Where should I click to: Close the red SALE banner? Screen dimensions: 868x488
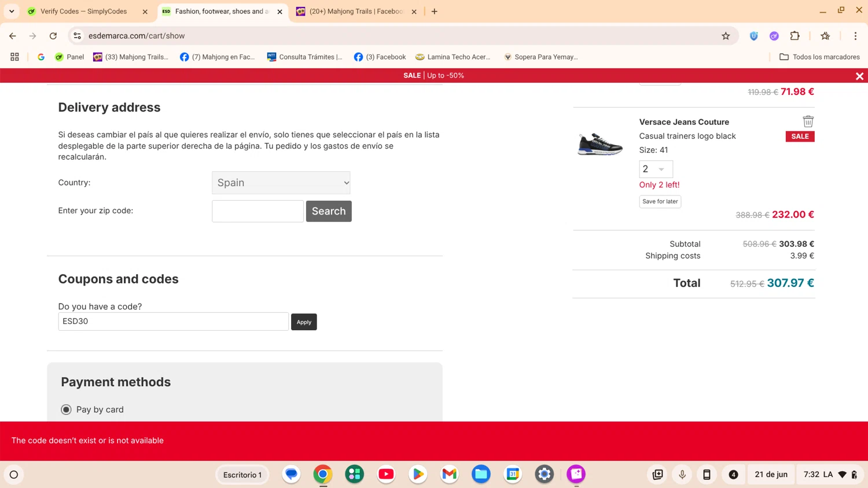(x=859, y=76)
